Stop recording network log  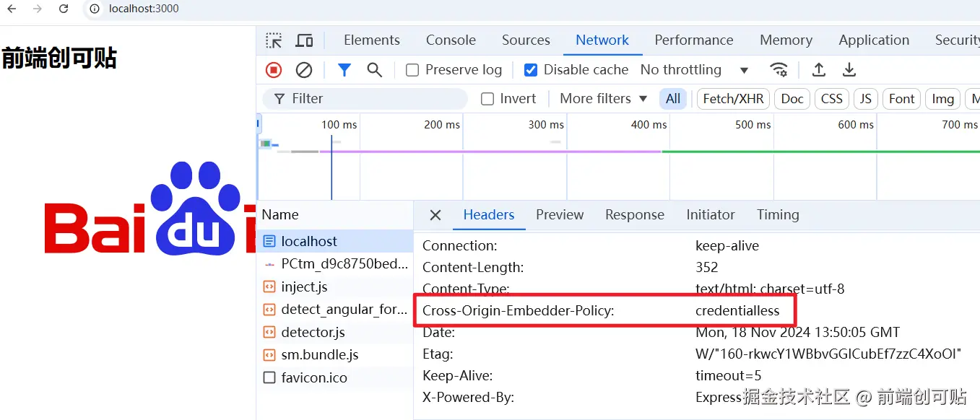[x=274, y=70]
